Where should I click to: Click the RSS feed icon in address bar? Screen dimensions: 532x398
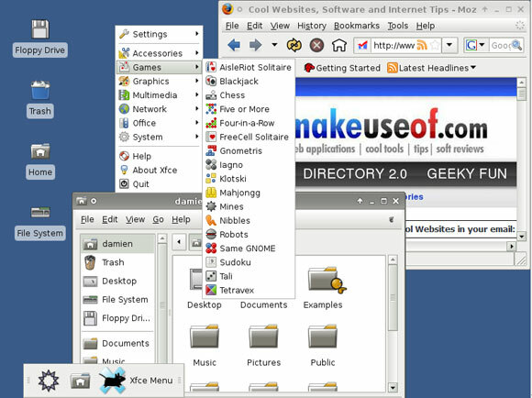422,45
